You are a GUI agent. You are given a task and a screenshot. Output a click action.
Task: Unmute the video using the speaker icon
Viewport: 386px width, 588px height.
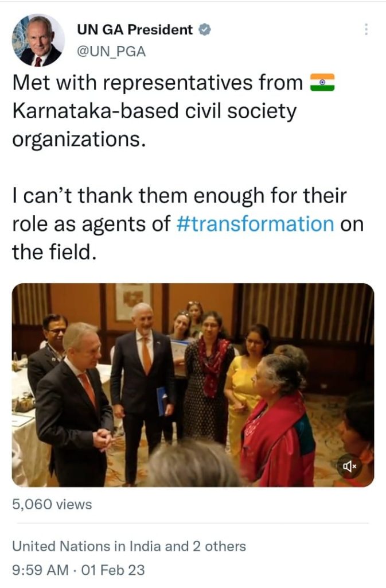tap(350, 466)
